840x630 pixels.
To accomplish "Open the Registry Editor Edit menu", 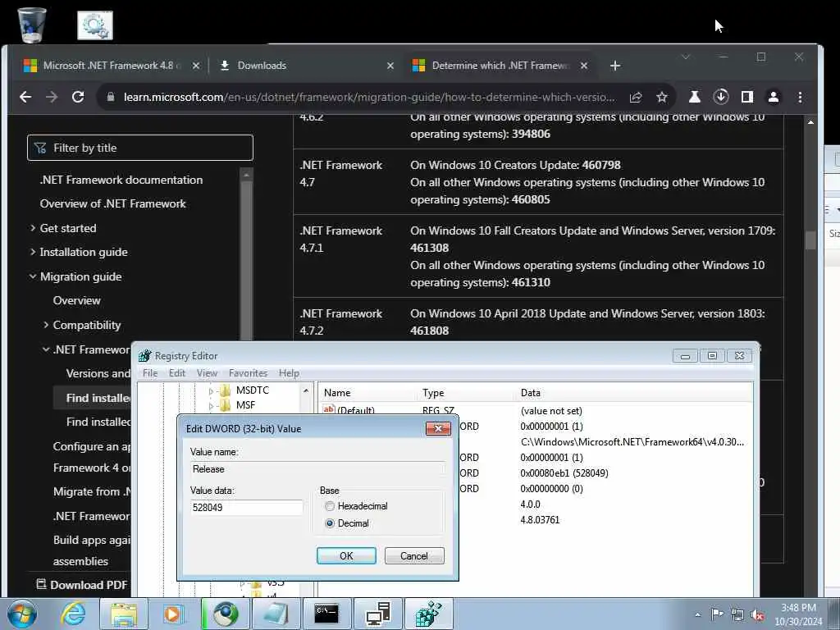I will point(177,373).
